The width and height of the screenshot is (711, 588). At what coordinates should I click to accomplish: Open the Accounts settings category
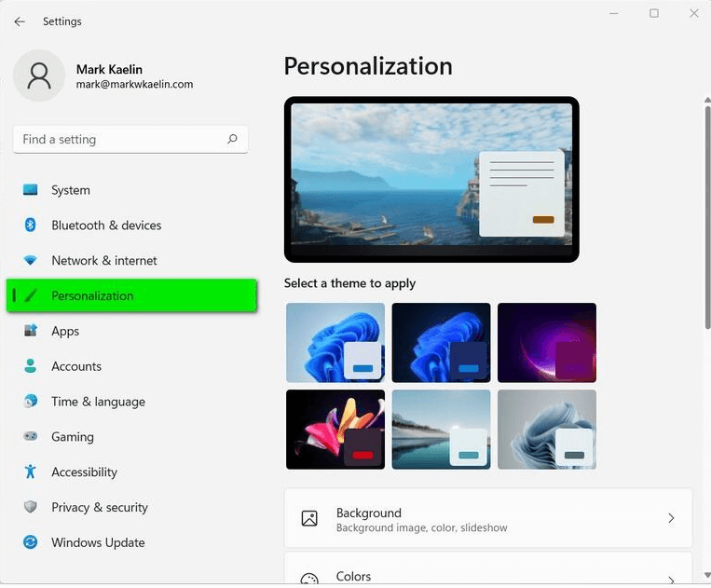pos(131,366)
